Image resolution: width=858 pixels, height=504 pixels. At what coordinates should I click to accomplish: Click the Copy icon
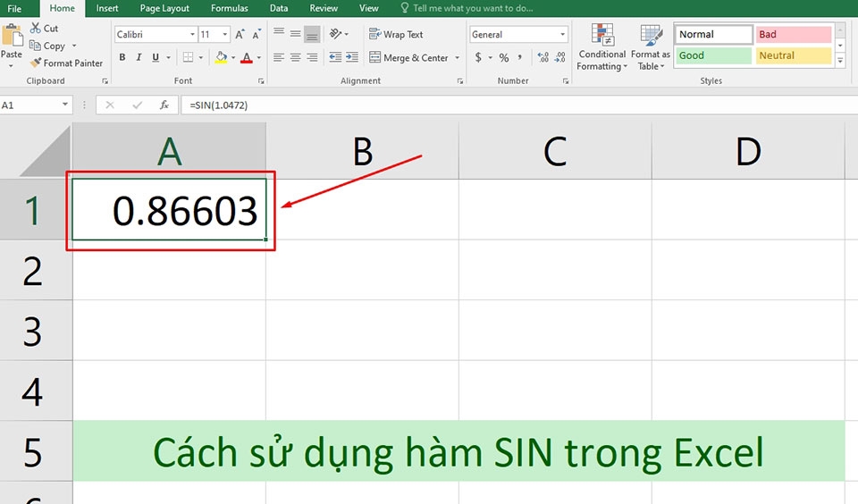click(35, 46)
